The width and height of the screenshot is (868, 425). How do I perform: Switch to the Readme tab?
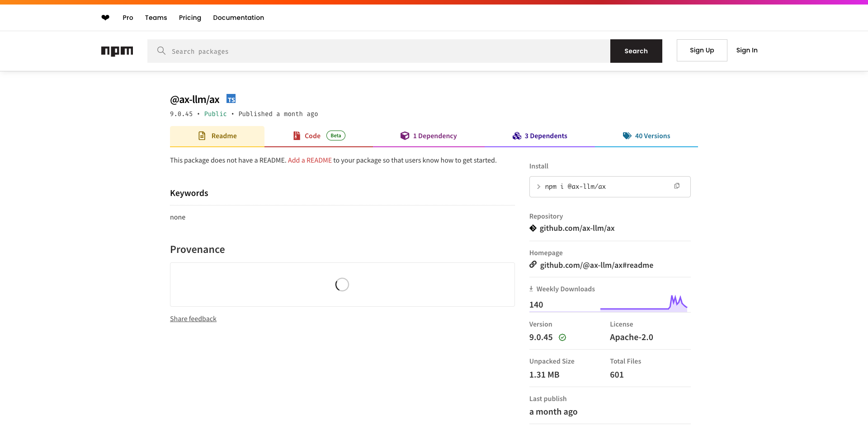tap(217, 136)
